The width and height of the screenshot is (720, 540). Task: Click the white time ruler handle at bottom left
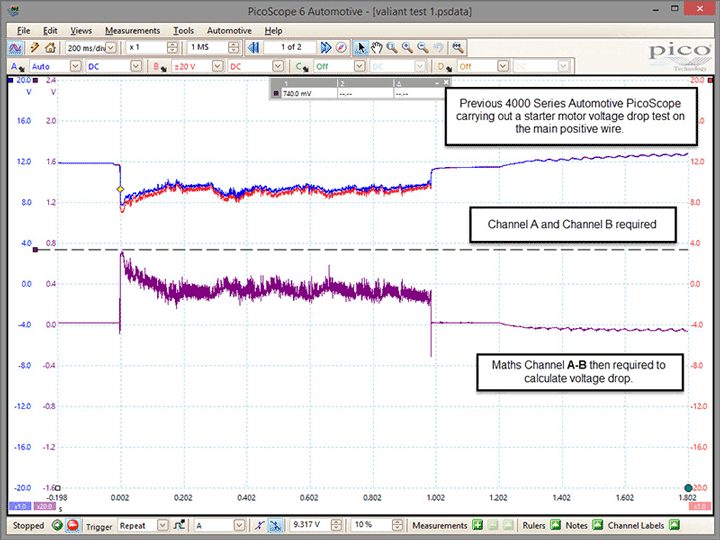58,488
